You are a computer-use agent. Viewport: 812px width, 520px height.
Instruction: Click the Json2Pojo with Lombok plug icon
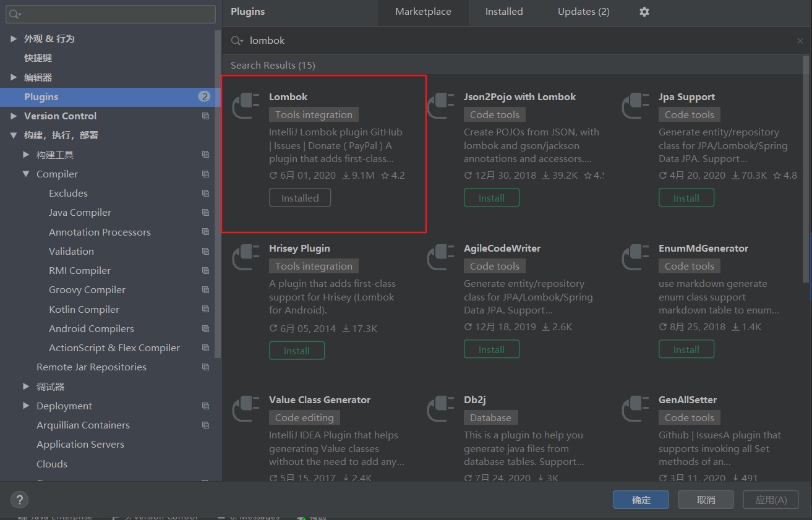click(441, 105)
